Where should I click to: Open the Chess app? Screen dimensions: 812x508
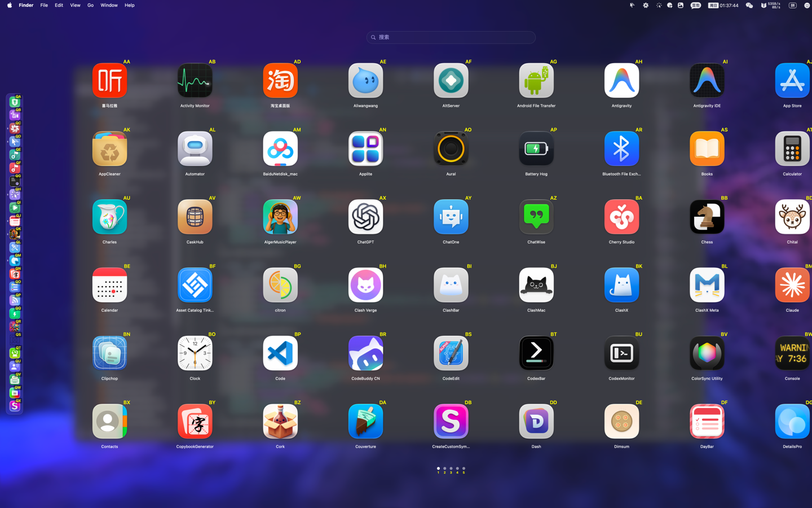707,217
